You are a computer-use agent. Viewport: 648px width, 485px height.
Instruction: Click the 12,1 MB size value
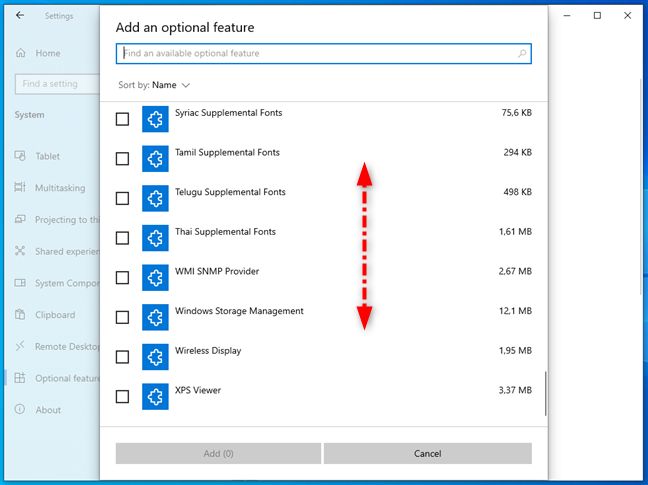pyautogui.click(x=515, y=311)
